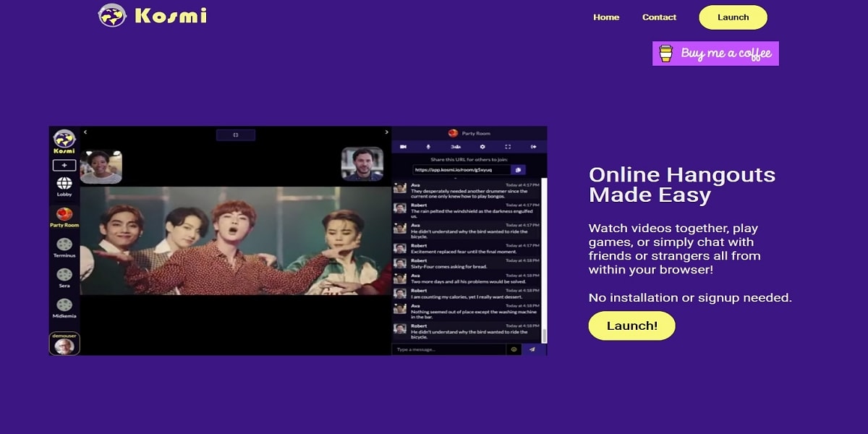Viewport: 868px width, 434px height.
Task: Click the chat scrollbar
Action: [x=544, y=260]
